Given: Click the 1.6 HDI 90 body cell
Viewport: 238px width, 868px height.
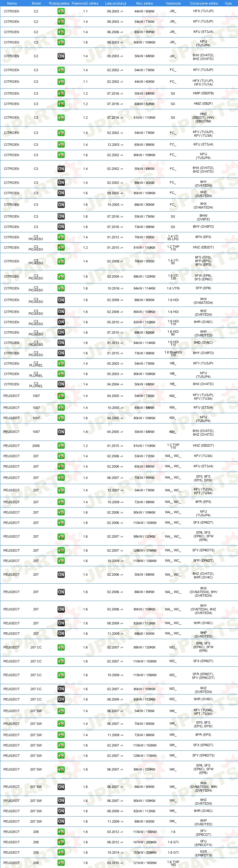Looking at the screenshot, I should pyautogui.click(x=173, y=332).
